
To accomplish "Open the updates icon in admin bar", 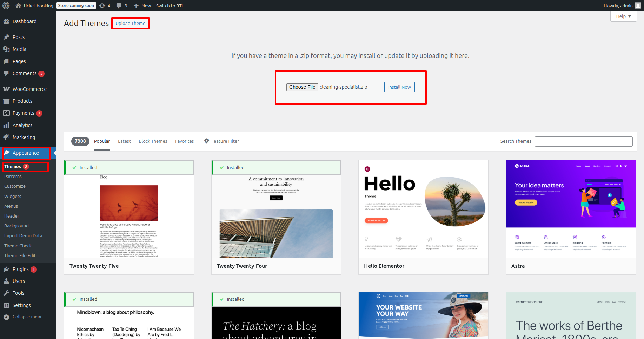I will tap(102, 6).
